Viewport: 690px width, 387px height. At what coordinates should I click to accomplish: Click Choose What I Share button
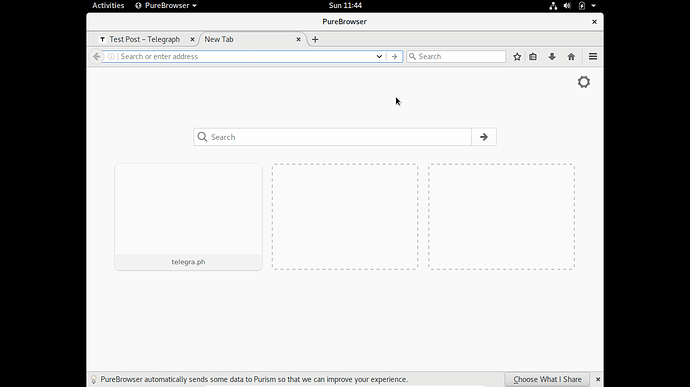[547, 379]
